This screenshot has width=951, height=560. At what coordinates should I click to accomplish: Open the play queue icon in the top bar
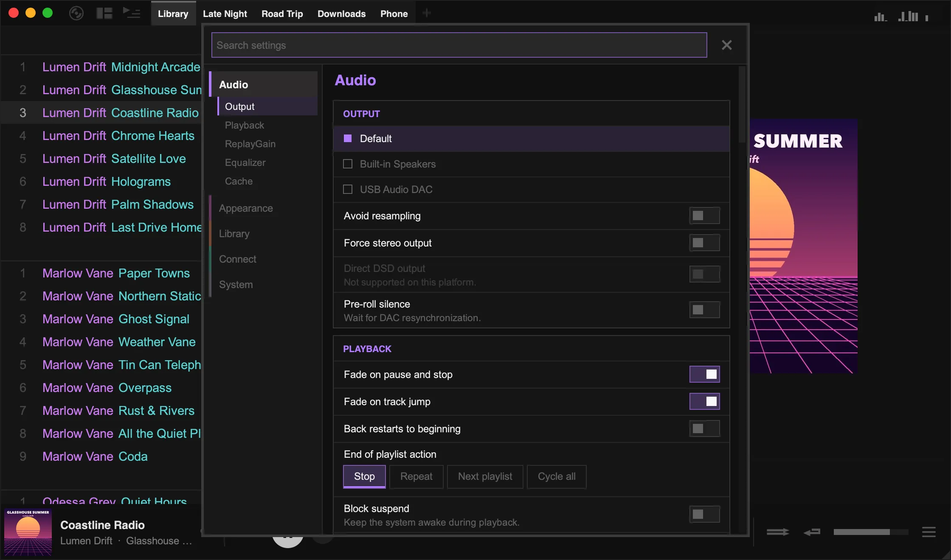(132, 13)
